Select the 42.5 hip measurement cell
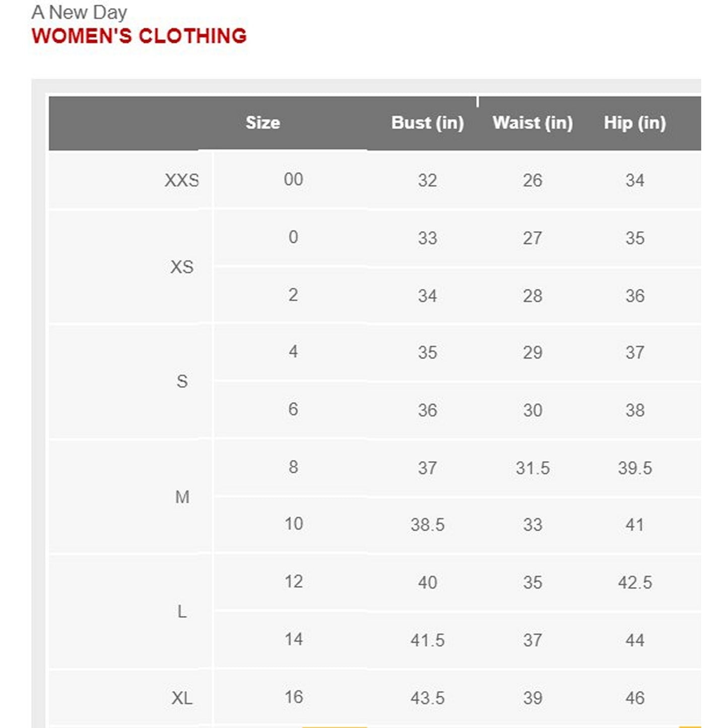728x728 pixels. 635,582
